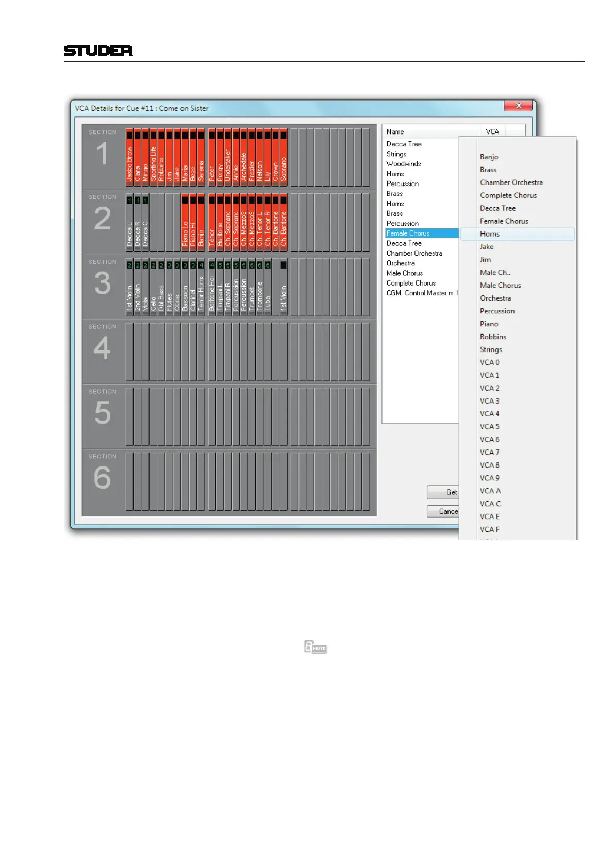Select the Lily channel strip
Screen dimensions: 614x868
point(268,157)
